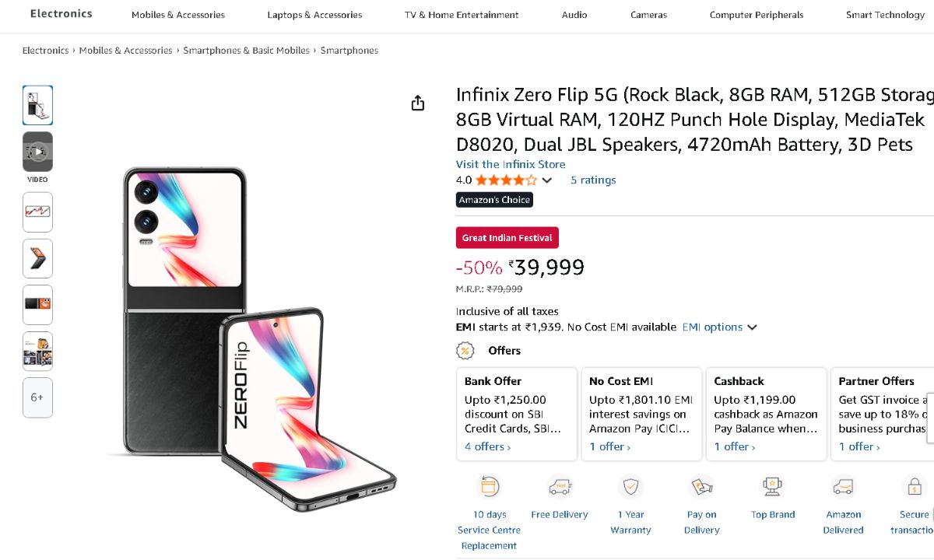Click Smartphones & Basic Mobiles breadcrumb
This screenshot has width=934, height=560.
(x=246, y=51)
